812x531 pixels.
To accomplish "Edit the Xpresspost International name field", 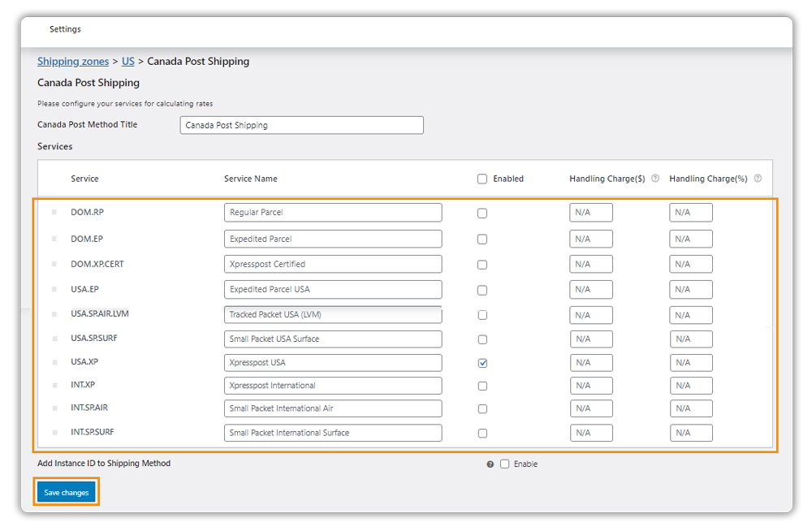I will click(333, 386).
